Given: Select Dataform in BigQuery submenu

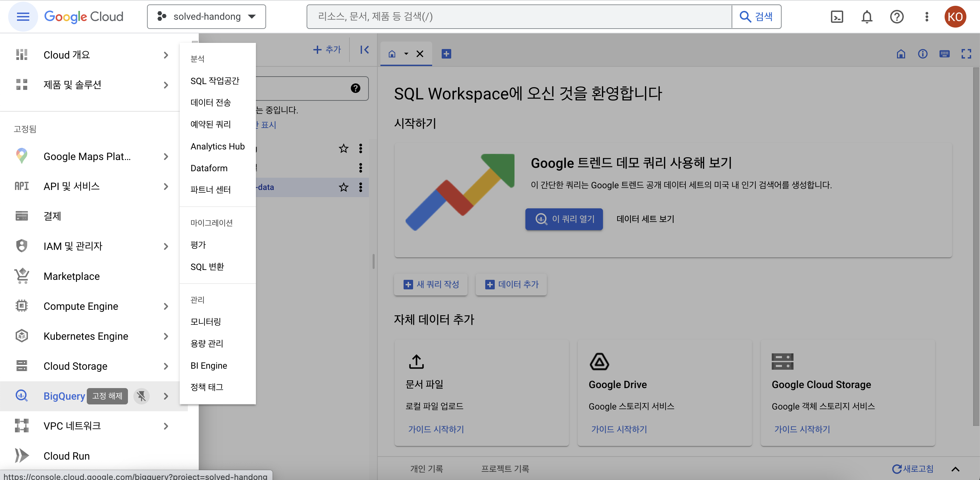Looking at the screenshot, I should [209, 168].
